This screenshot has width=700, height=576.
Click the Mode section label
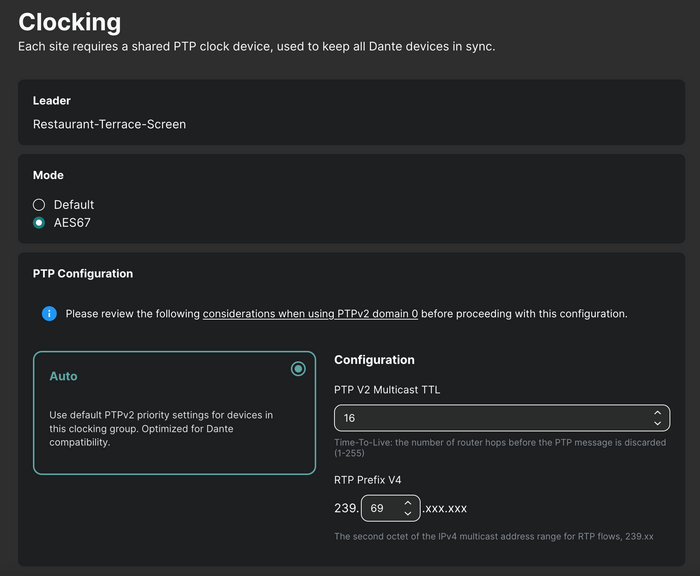(48, 175)
